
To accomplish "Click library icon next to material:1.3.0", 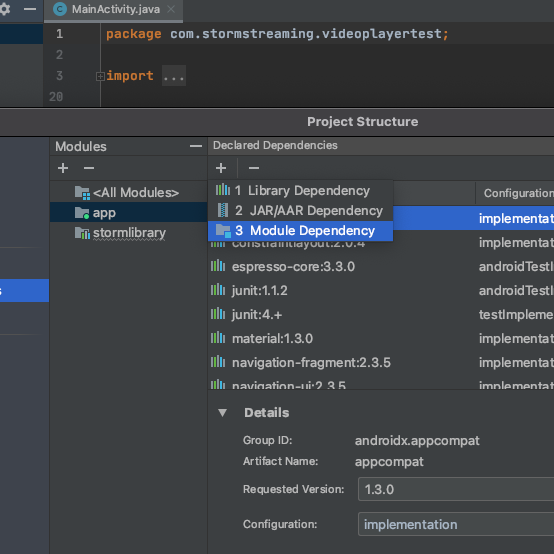I will click(x=218, y=338).
